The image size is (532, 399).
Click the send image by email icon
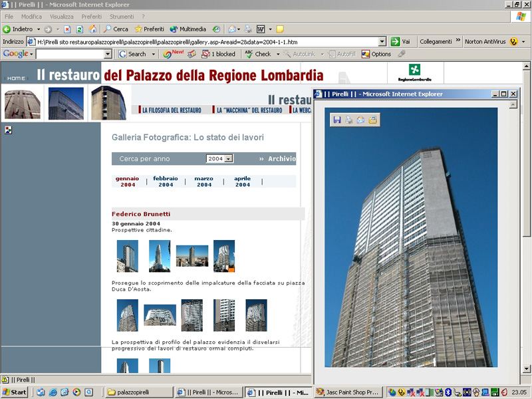(x=360, y=120)
